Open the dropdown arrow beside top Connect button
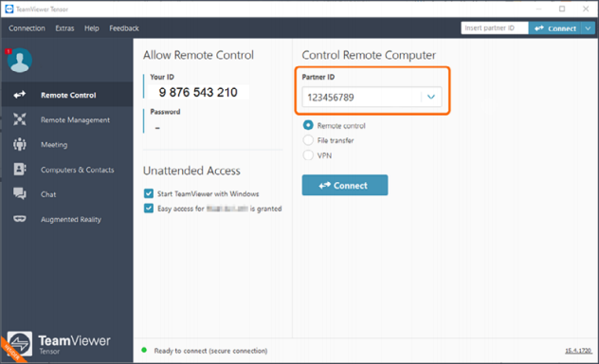Viewport: 599px width, 364px height. (588, 27)
